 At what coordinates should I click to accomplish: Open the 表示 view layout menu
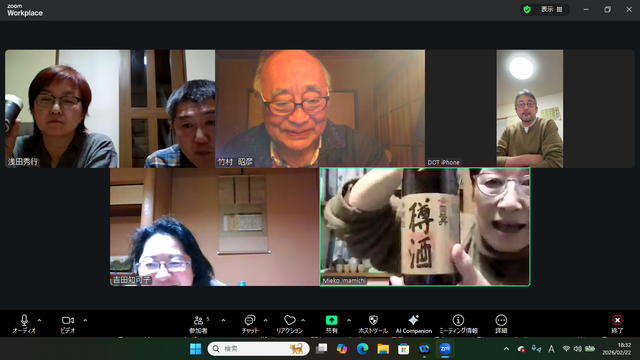pos(551,9)
